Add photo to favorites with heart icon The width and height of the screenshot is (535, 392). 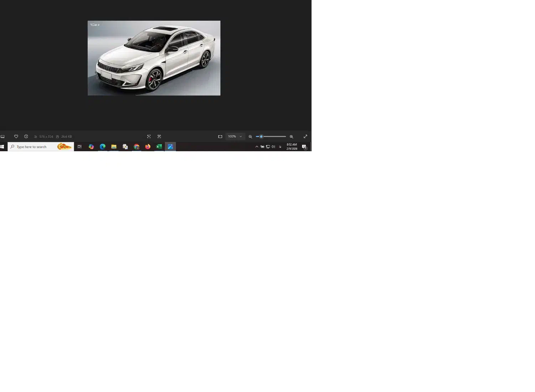16,137
